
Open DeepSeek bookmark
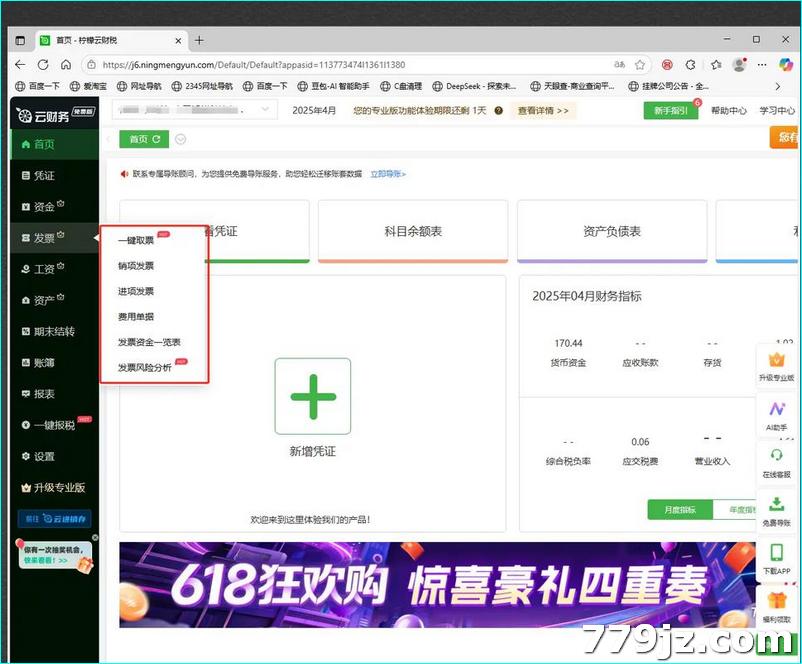coord(475,86)
